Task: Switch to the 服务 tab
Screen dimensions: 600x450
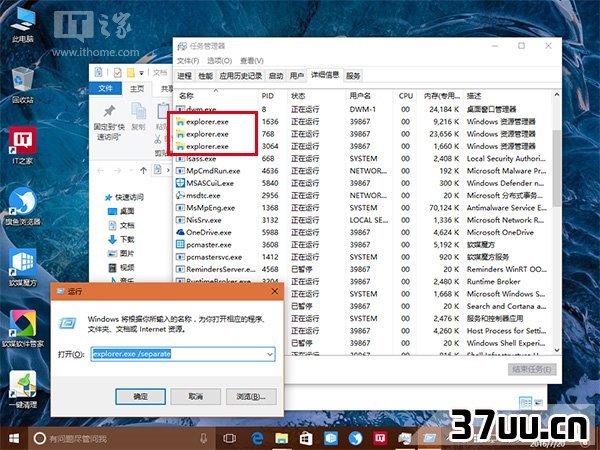Action: 353,76
